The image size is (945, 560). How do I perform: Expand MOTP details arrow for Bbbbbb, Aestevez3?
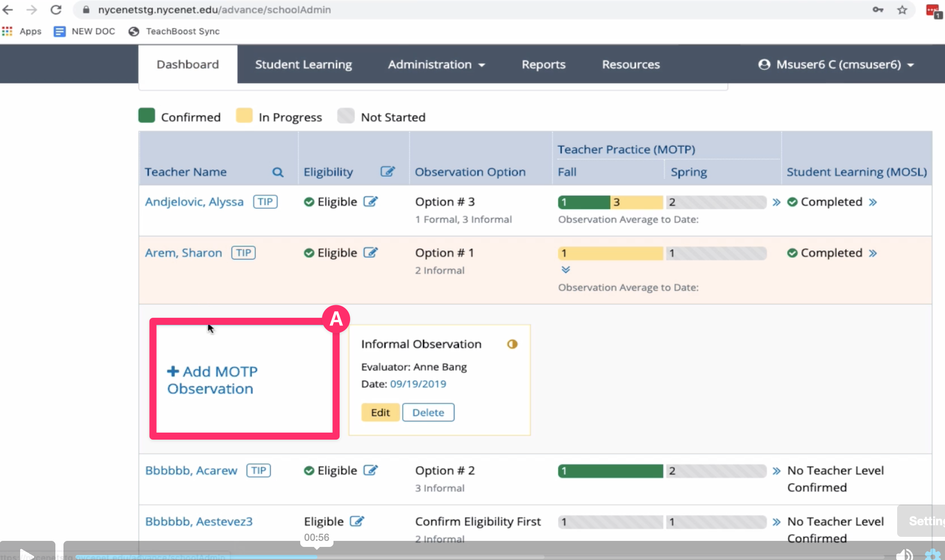tap(776, 522)
